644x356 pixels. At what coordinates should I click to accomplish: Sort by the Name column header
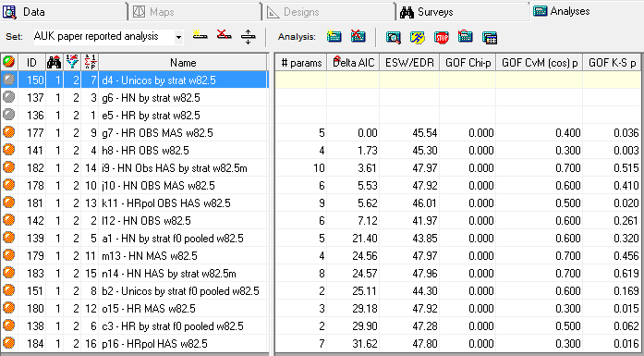pyautogui.click(x=183, y=63)
